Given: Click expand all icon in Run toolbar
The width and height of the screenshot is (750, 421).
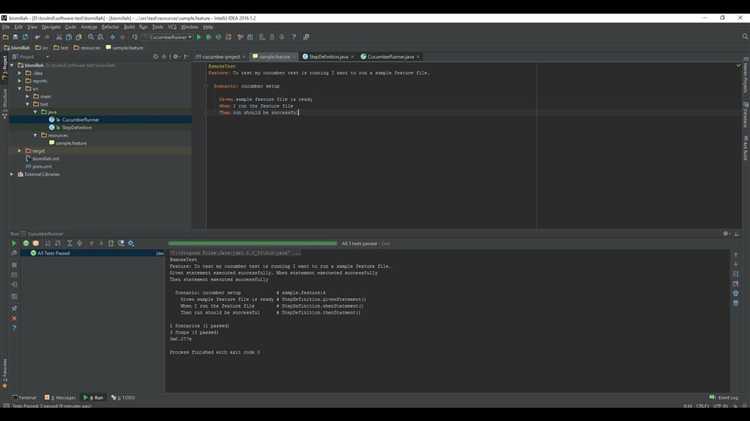Looking at the screenshot, I should click(69, 244).
